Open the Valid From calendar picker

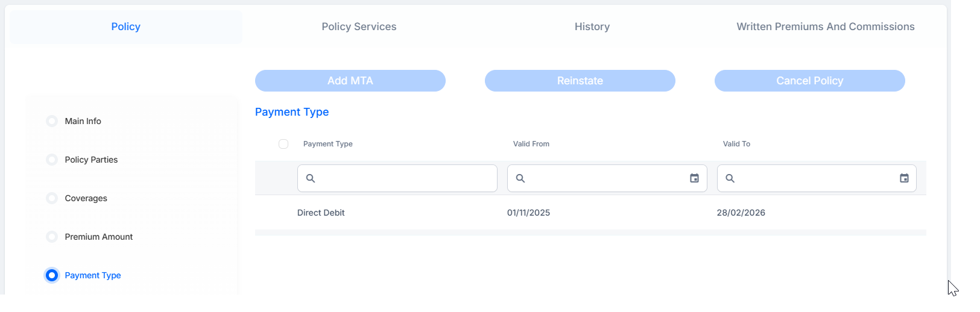point(695,178)
